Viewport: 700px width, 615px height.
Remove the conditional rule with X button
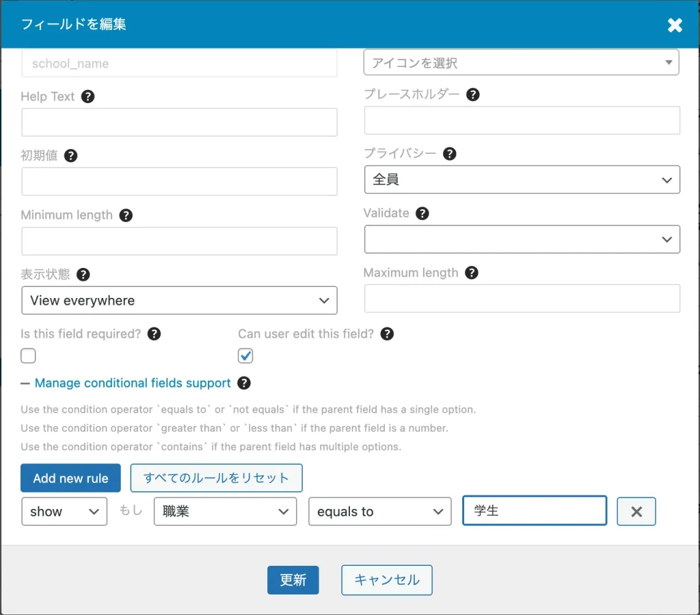(636, 511)
